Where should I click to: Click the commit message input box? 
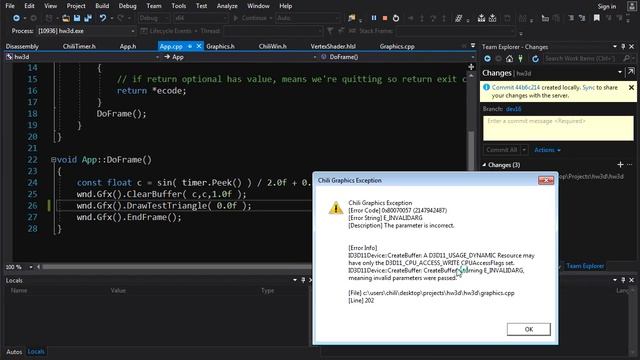558,128
